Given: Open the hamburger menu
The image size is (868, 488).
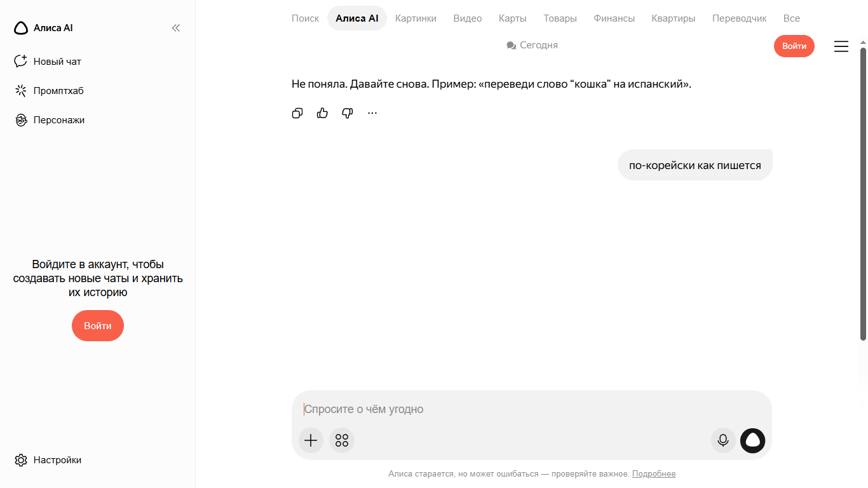Looking at the screenshot, I should click(x=841, y=46).
